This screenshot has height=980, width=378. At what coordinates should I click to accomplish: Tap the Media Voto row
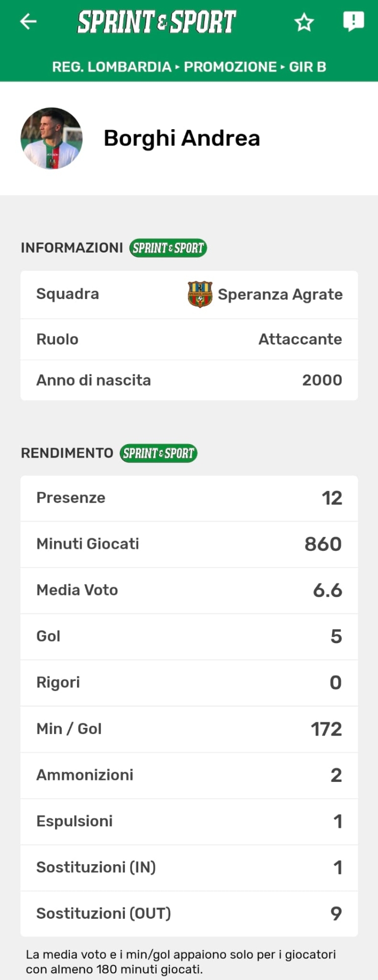(189, 591)
